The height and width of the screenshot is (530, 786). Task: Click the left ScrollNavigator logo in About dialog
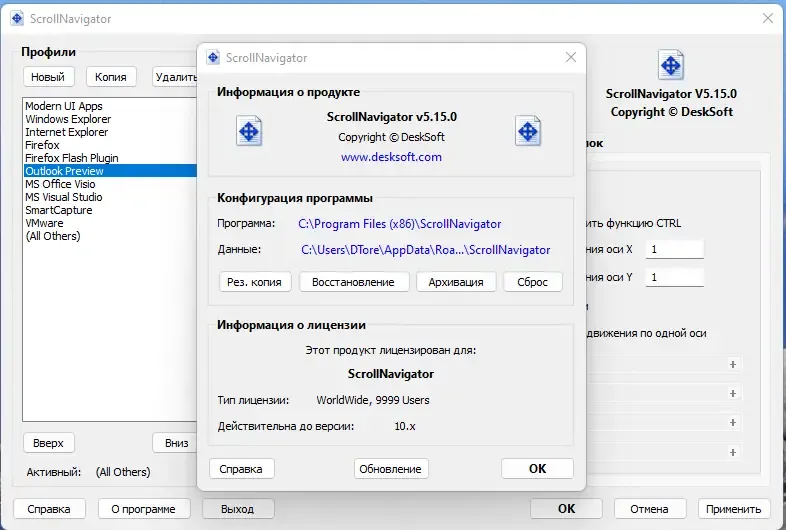pyautogui.click(x=249, y=131)
